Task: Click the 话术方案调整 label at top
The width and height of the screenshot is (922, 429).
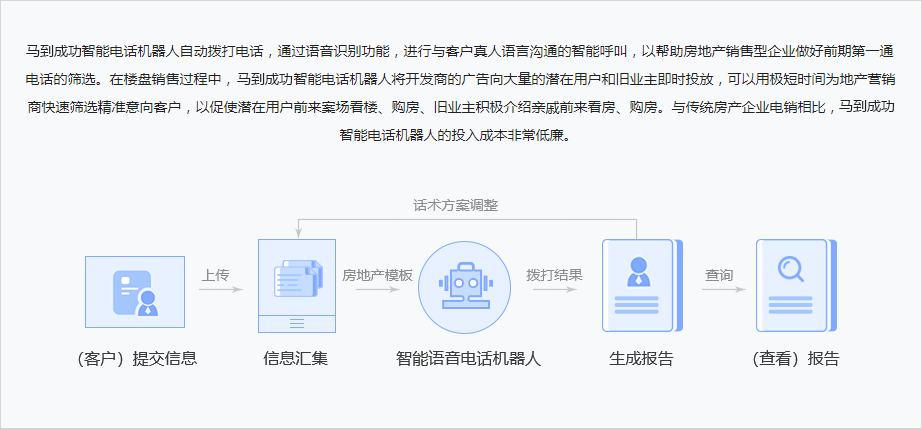Action: (x=455, y=205)
